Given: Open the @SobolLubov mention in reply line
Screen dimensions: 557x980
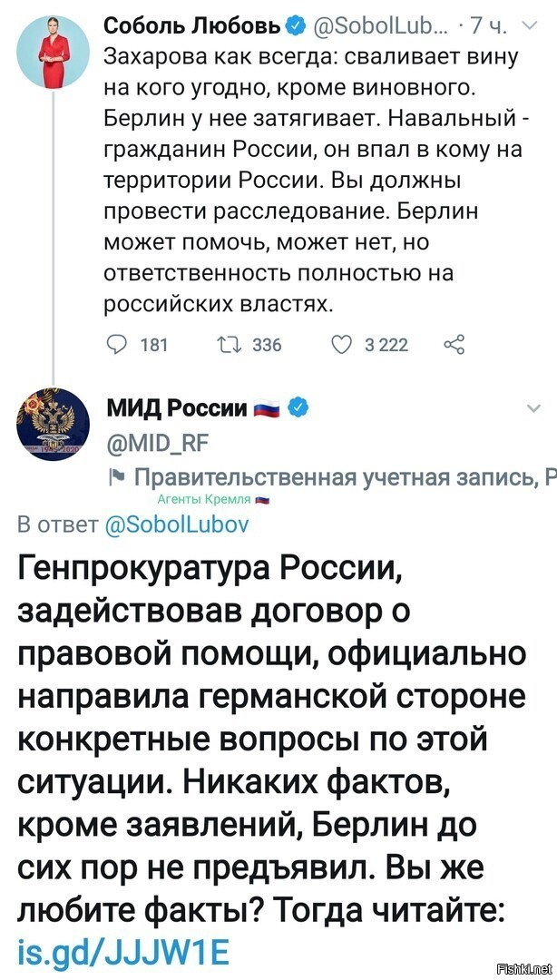Looking at the screenshot, I should click(174, 524).
